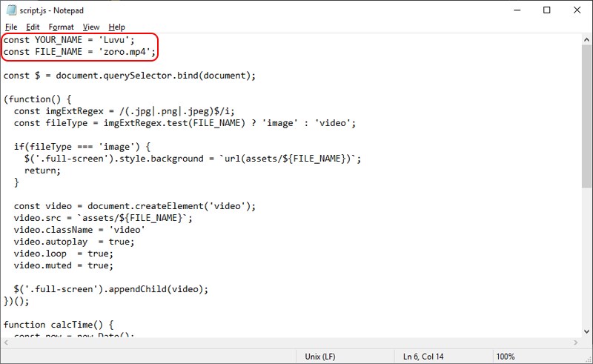Click the 'video.autoplay = true;' line
Viewport: 593px width, 364px height.
tap(74, 242)
